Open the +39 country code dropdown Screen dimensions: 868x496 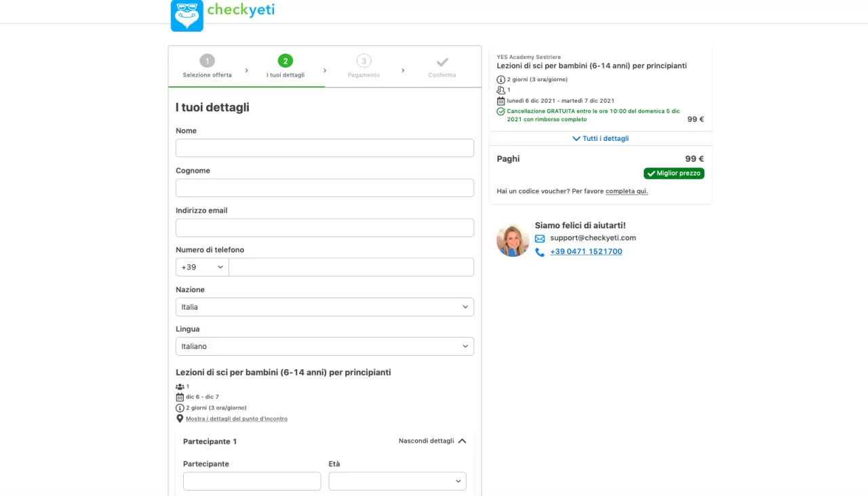pyautogui.click(x=202, y=267)
